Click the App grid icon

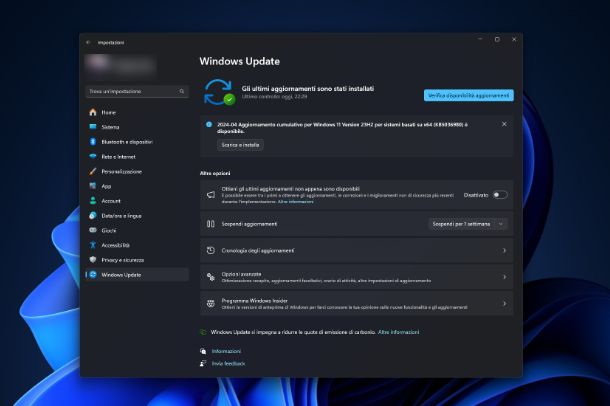click(93, 186)
